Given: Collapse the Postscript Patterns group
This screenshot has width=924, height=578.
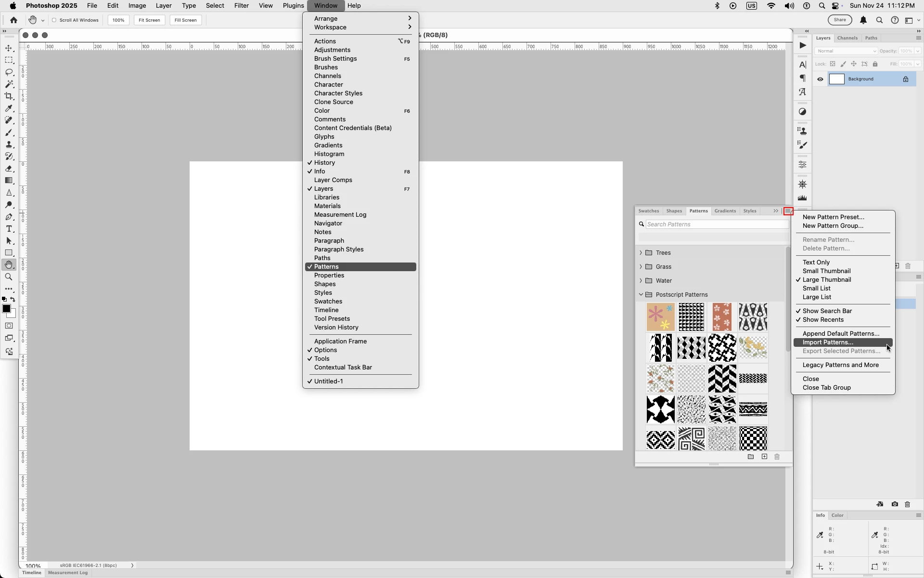Looking at the screenshot, I should click(641, 295).
